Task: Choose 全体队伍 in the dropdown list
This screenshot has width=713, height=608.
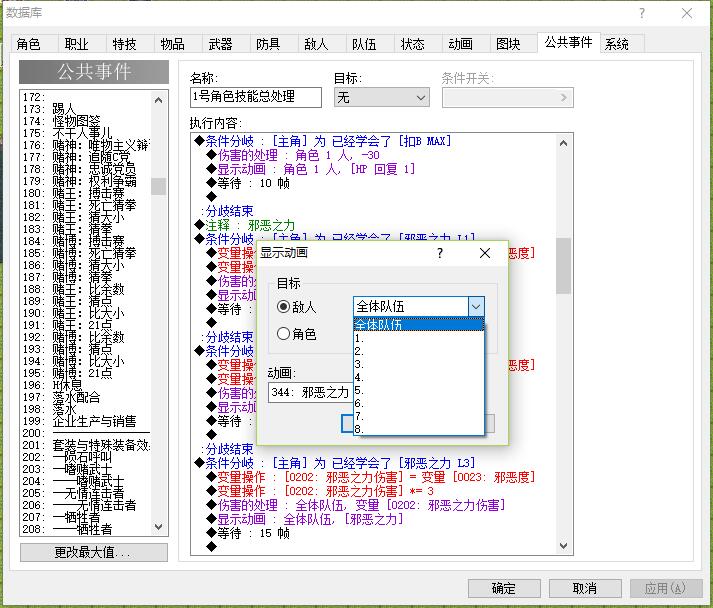Action: point(418,324)
